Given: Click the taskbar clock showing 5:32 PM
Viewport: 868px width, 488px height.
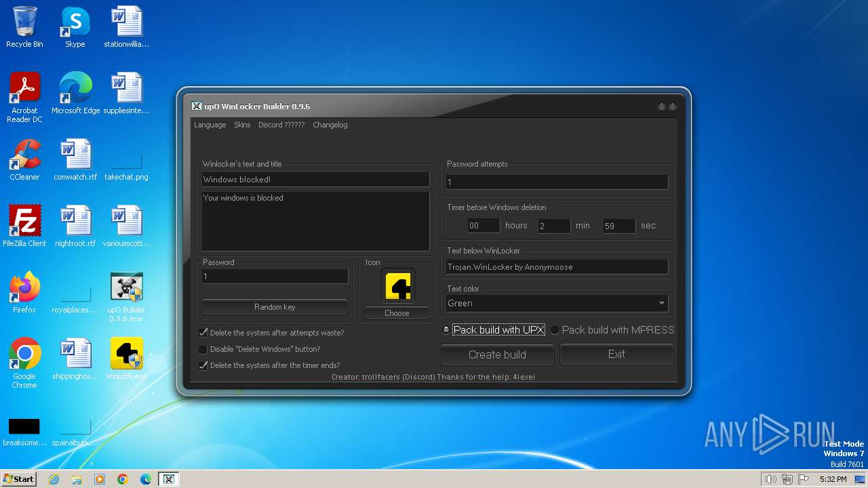Looking at the screenshot, I should [x=833, y=479].
